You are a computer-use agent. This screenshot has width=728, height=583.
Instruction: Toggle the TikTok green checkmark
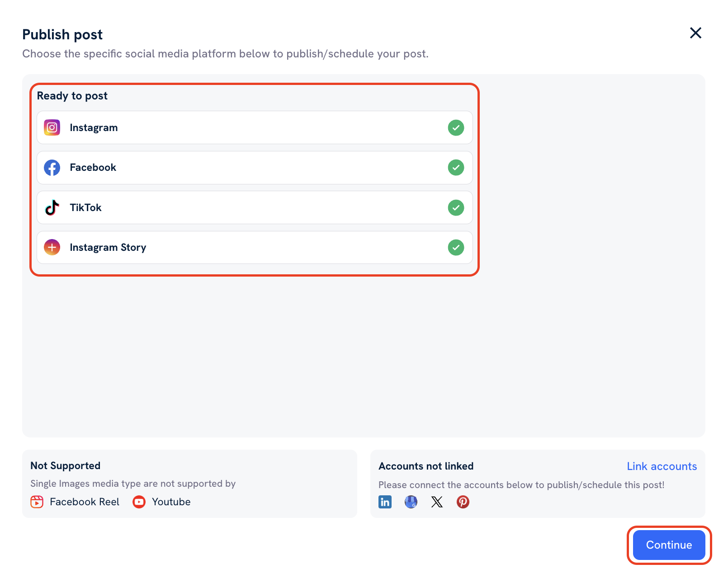(x=456, y=208)
